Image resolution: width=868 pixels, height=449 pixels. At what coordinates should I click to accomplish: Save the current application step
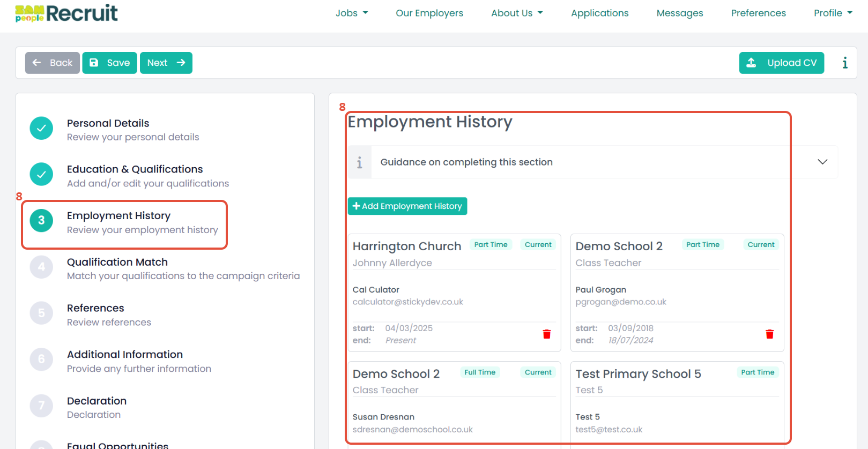[x=109, y=63]
